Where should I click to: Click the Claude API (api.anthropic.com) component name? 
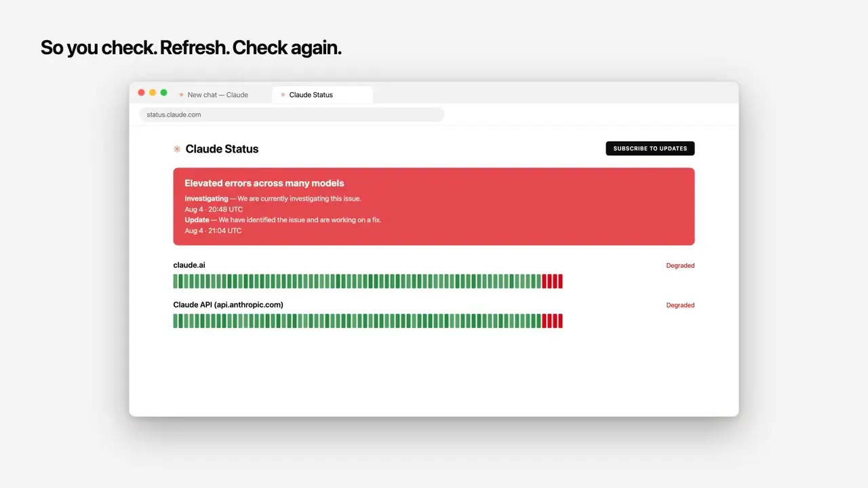point(229,305)
